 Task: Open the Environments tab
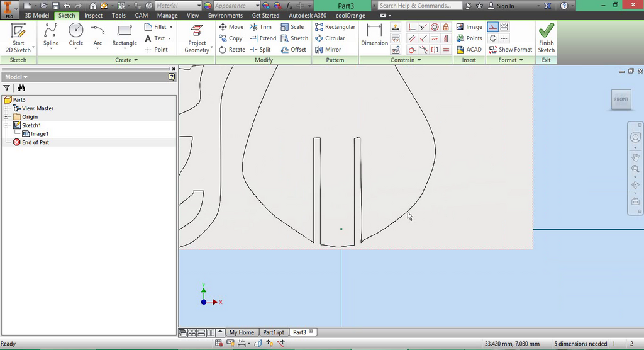point(225,15)
